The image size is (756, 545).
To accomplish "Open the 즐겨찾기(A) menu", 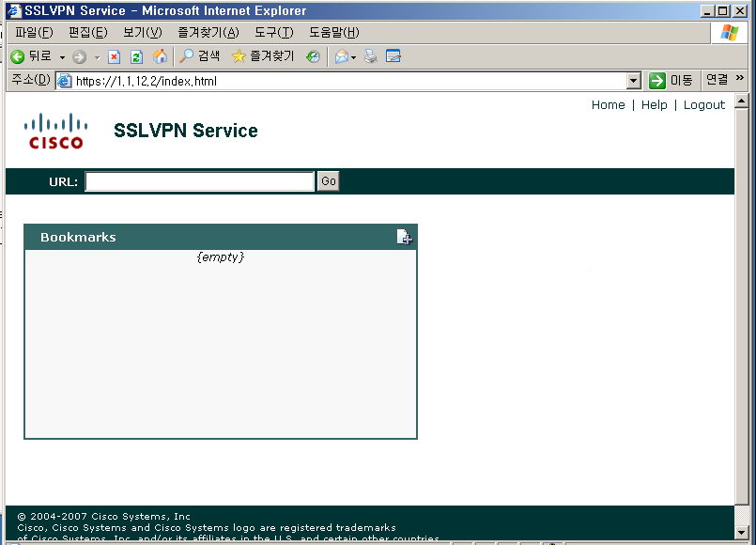I will coord(208,32).
